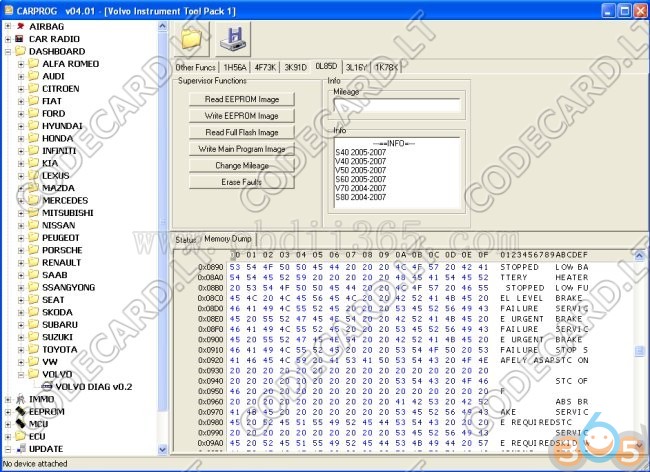Click the FORD folder icon

pyautogui.click(x=33, y=114)
